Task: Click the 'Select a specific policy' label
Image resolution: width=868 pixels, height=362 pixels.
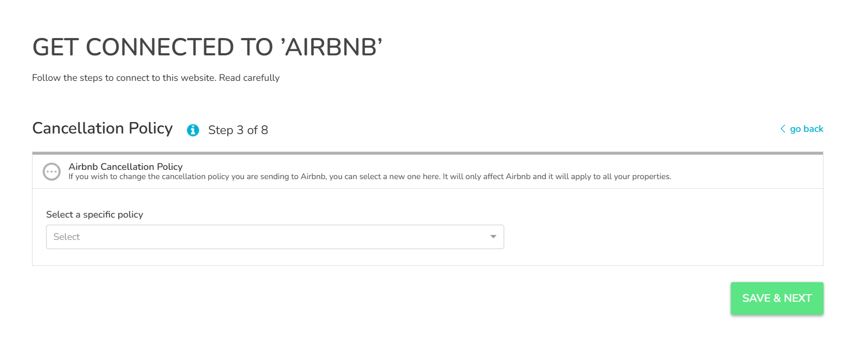Action: 94,214
